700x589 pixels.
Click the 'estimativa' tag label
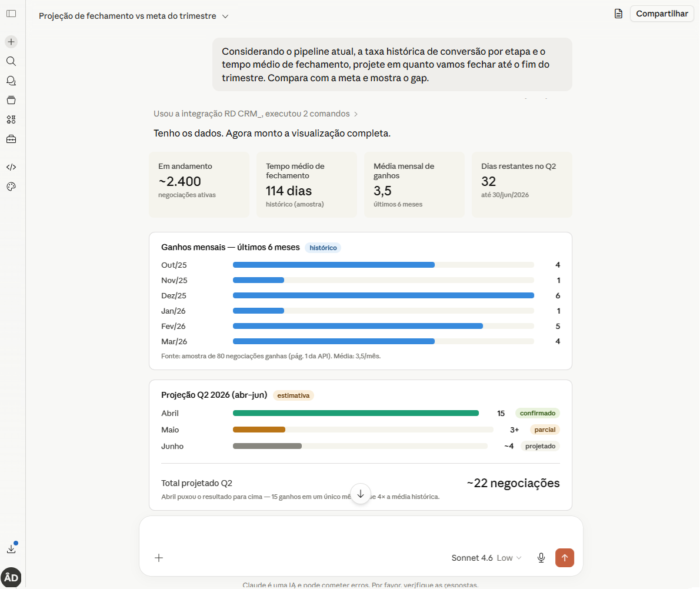pos(294,395)
